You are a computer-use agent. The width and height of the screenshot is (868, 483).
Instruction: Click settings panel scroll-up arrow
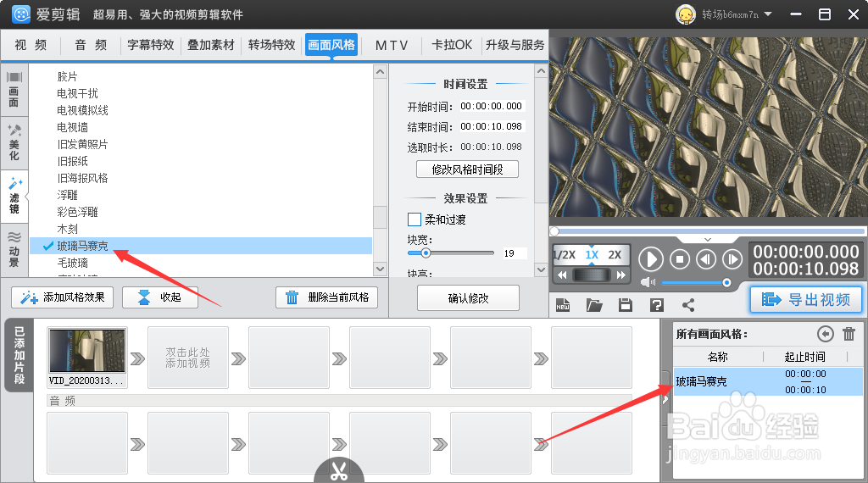pyautogui.click(x=541, y=71)
